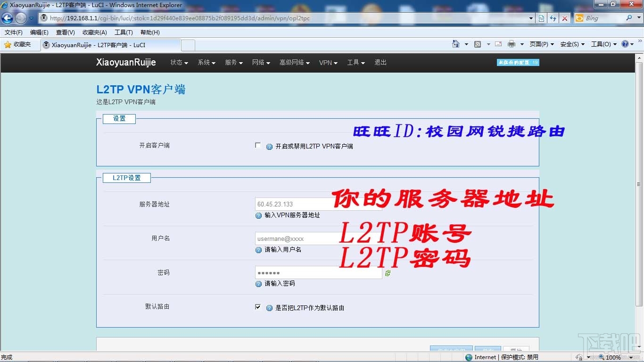Click the 退出 logout link
The image size is (644, 362).
pos(380,62)
